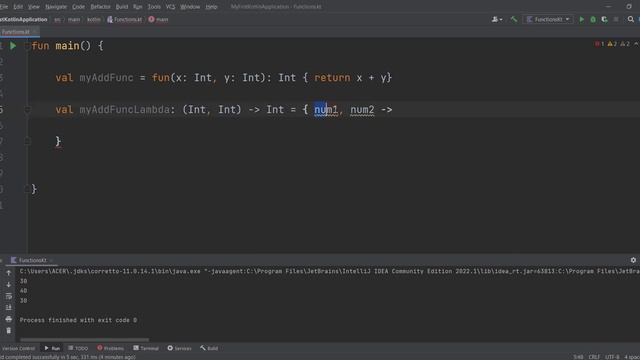The width and height of the screenshot is (640, 360).
Task: Open the Help menu
Action: (211, 7)
